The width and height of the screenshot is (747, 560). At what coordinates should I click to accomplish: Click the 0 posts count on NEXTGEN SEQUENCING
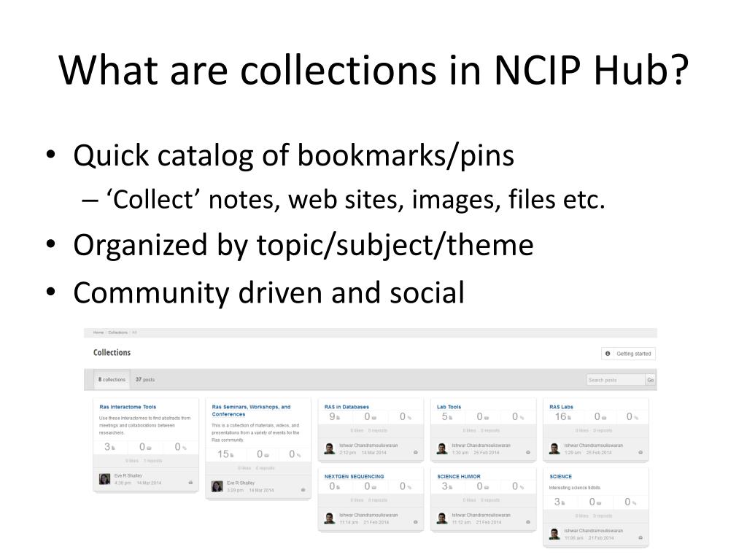point(334,486)
